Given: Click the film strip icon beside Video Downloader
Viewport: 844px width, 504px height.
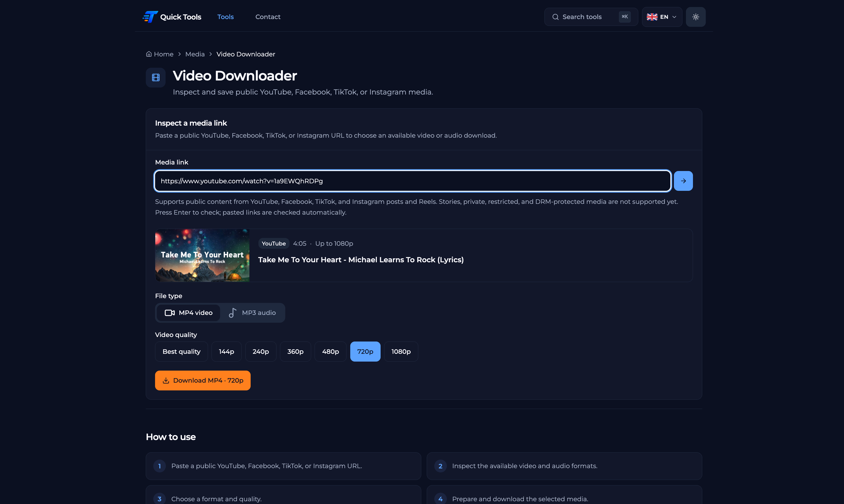Looking at the screenshot, I should point(156,77).
